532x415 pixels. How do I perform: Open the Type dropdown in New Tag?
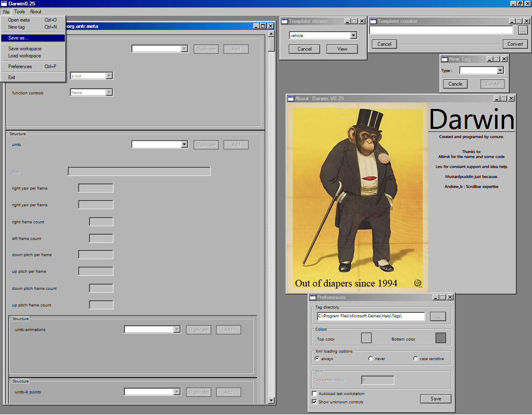[500, 71]
